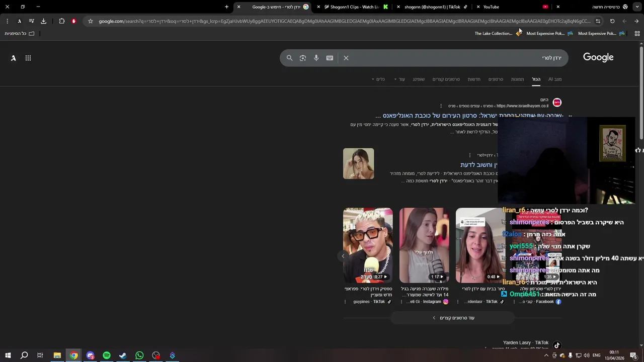
Task: Bookmark this page with the star icon
Action: pyautogui.click(x=90, y=21)
